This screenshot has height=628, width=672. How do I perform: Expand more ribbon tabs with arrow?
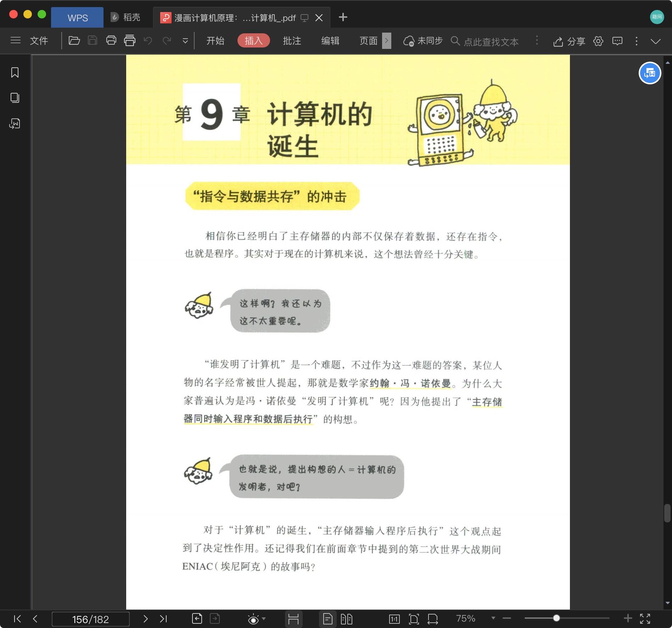(387, 40)
